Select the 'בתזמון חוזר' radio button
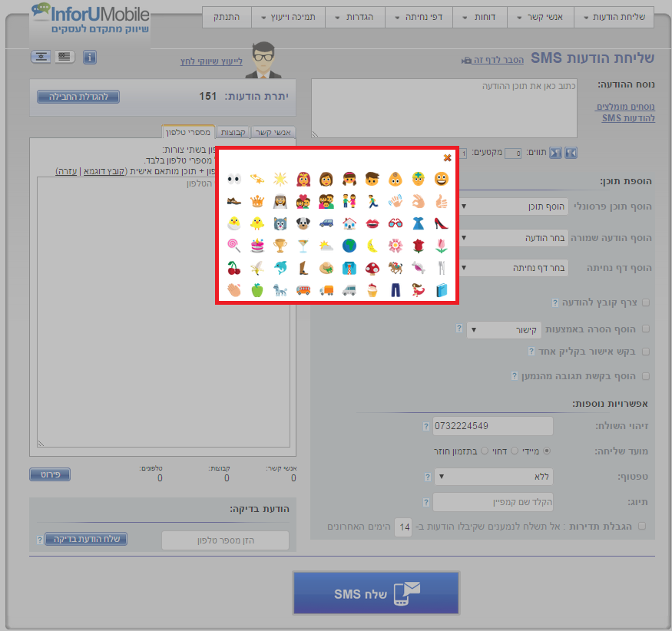Image resolution: width=672 pixels, height=631 pixels. point(485,451)
